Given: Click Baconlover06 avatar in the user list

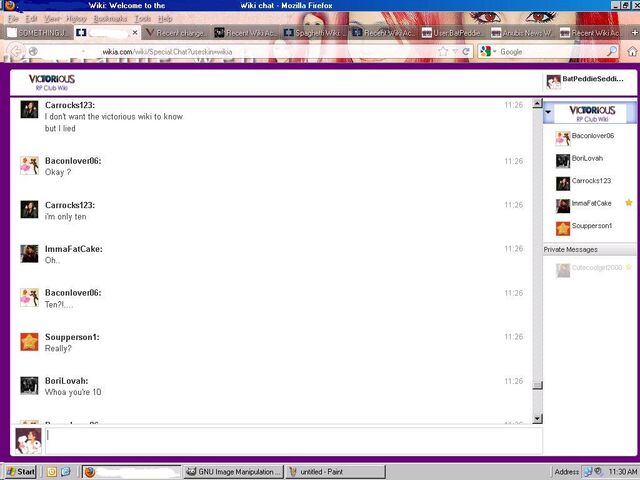Looking at the screenshot, I should [563, 139].
